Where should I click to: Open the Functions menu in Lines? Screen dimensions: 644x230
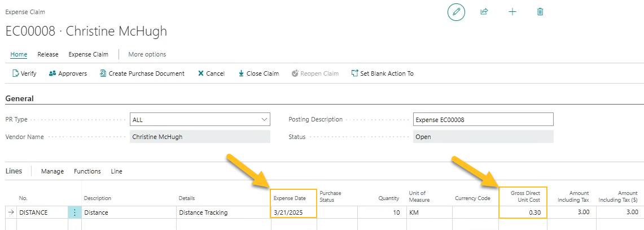point(87,171)
